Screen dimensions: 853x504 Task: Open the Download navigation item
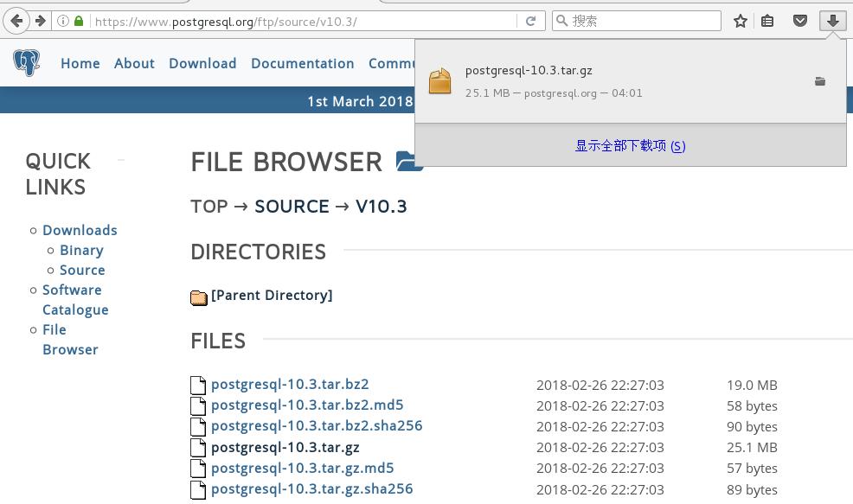coord(202,64)
